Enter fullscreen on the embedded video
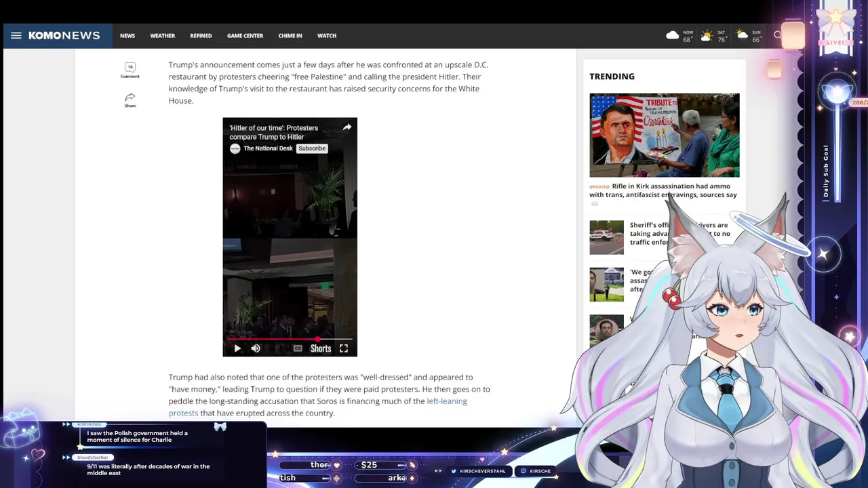The width and height of the screenshot is (868, 488). coord(344,348)
